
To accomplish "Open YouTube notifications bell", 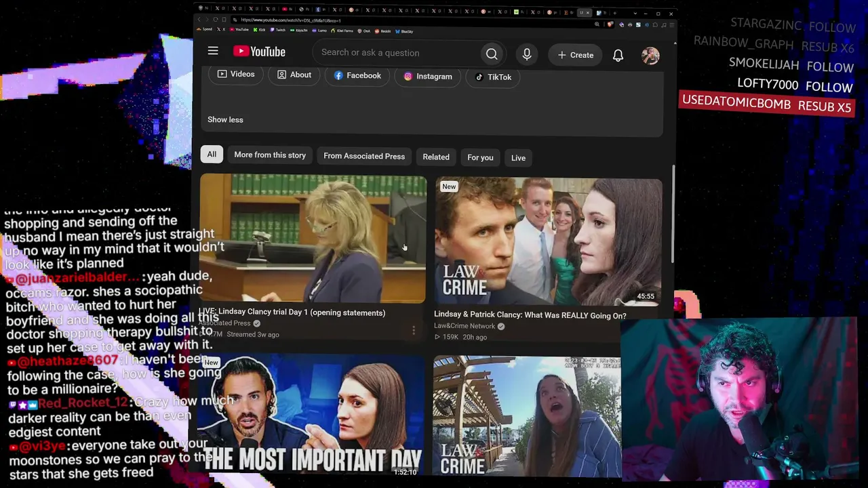I will click(618, 56).
